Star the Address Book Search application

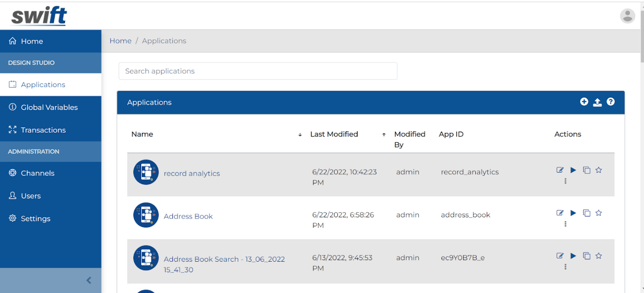599,256
